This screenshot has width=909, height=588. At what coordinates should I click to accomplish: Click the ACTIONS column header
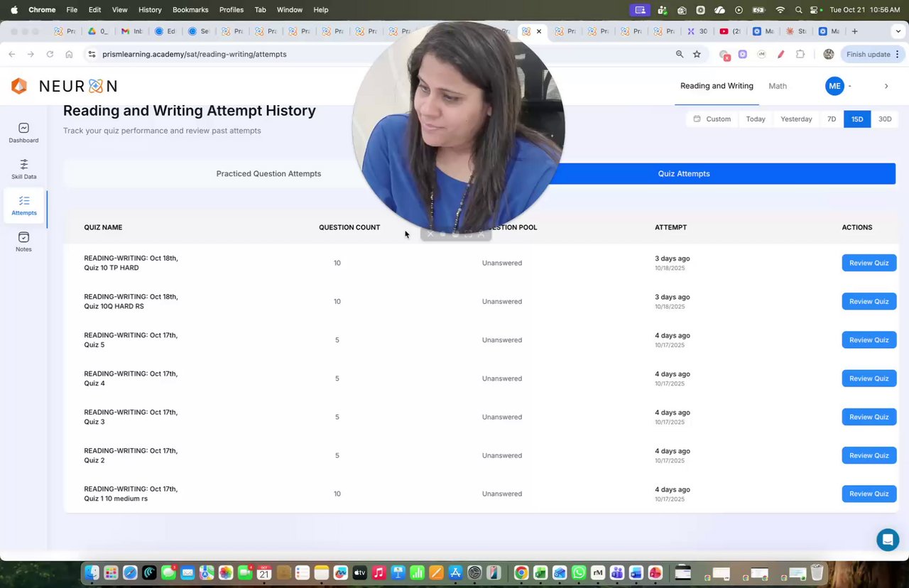click(857, 227)
